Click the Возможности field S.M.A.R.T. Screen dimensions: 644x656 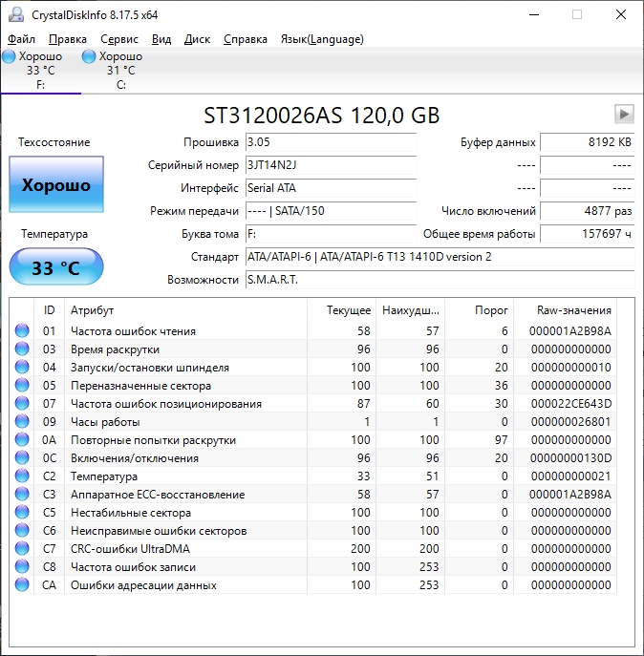point(440,280)
